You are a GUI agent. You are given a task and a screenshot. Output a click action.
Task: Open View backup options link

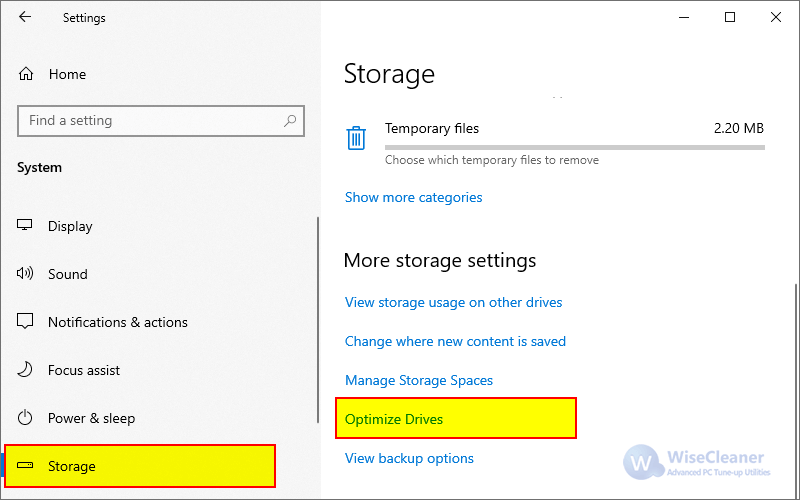pos(409,459)
